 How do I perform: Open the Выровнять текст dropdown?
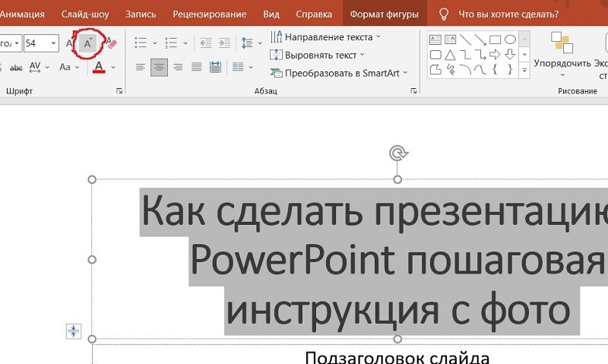[x=317, y=55]
